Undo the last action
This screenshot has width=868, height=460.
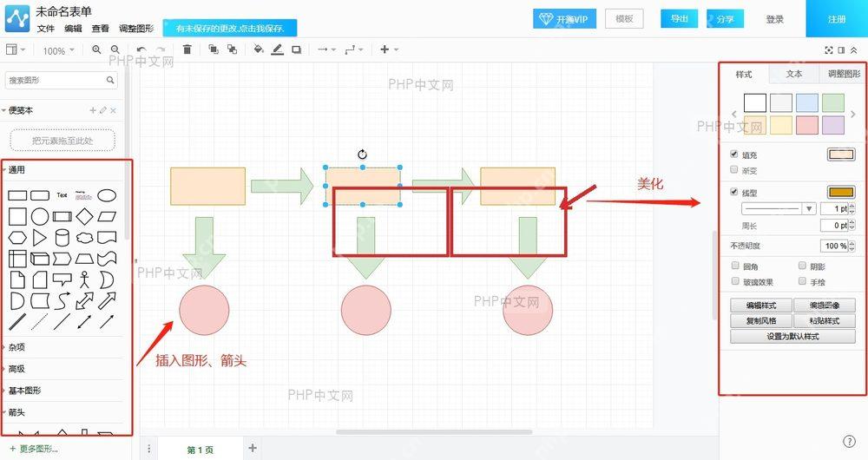point(141,49)
